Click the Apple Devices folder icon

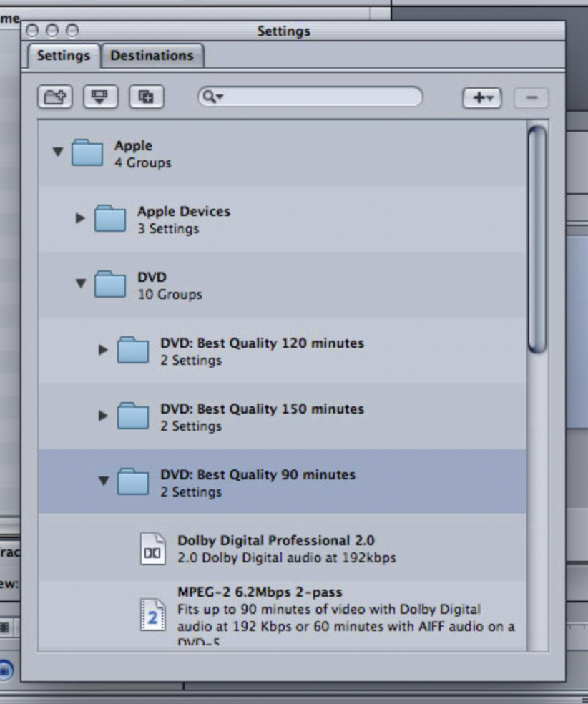[x=110, y=218]
